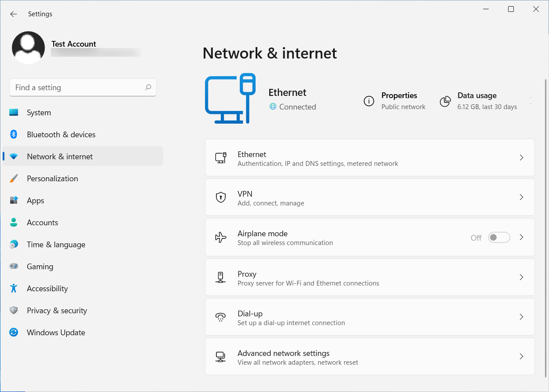Click the Accessibility person icon
549x392 pixels.
[14, 288]
